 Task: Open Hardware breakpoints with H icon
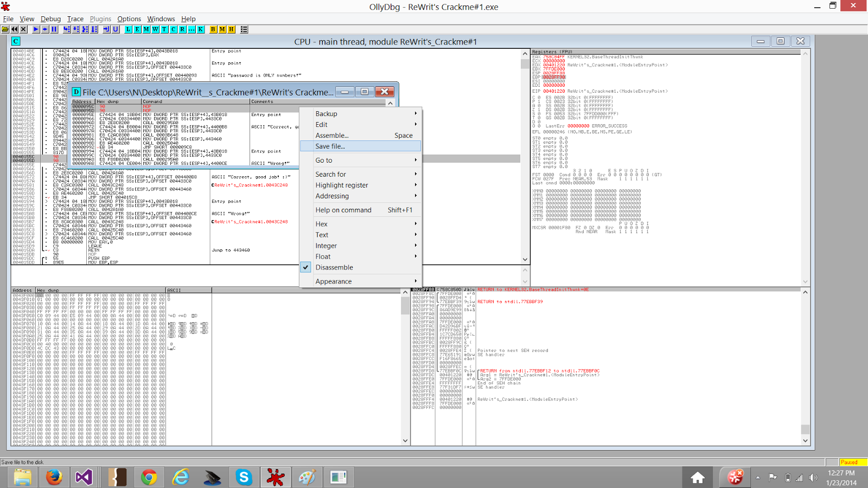(232, 29)
